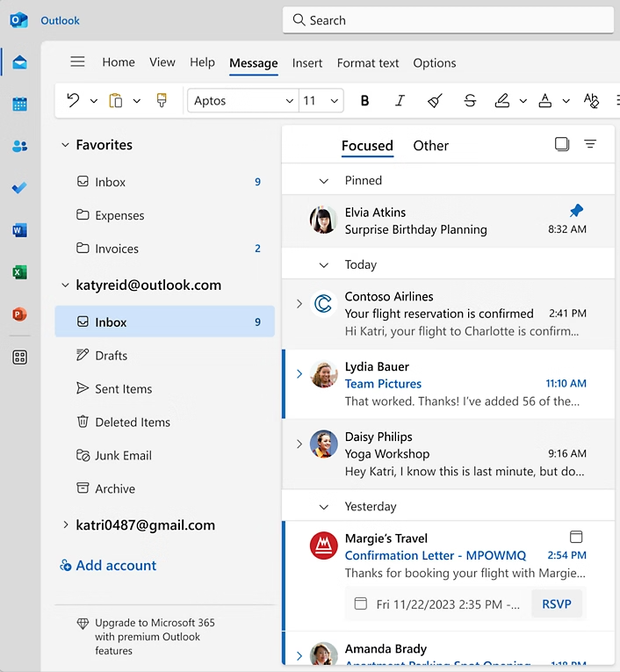Switch to the View ribbon tab
Screen dimensions: 620x672
pyautogui.click(x=162, y=62)
